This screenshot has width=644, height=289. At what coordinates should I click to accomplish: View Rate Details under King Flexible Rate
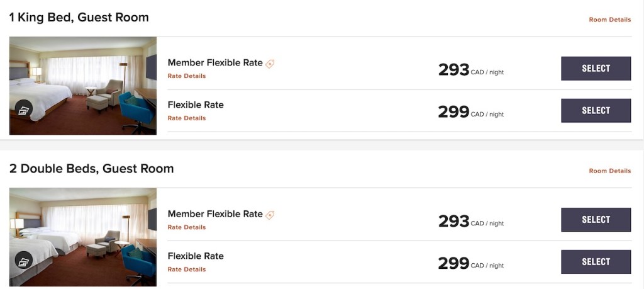pyautogui.click(x=187, y=118)
